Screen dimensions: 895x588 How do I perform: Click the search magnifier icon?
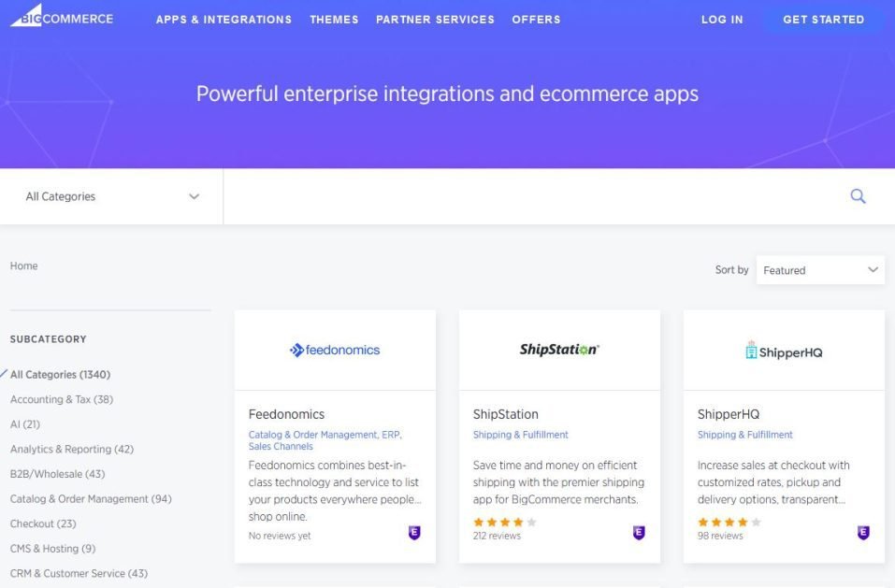pyautogui.click(x=858, y=196)
